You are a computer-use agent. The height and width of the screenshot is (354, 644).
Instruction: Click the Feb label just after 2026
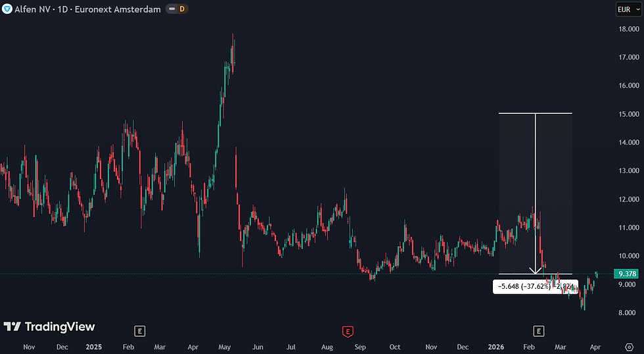pyautogui.click(x=529, y=347)
